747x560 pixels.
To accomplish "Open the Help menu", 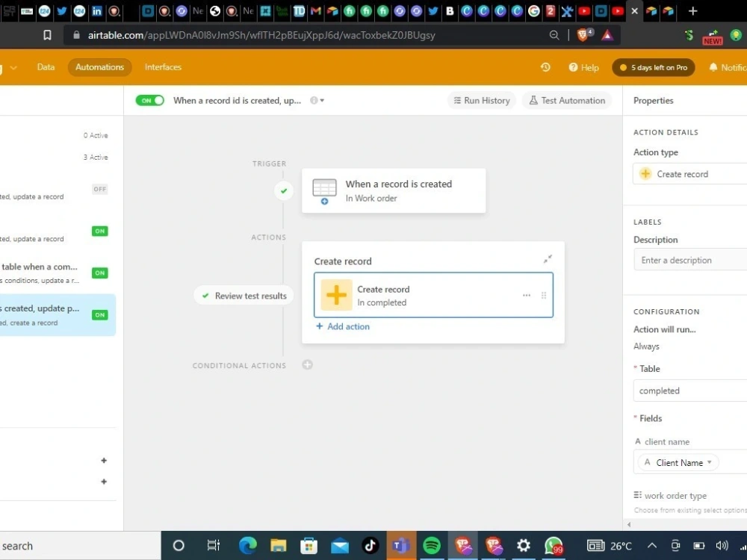I will (583, 68).
